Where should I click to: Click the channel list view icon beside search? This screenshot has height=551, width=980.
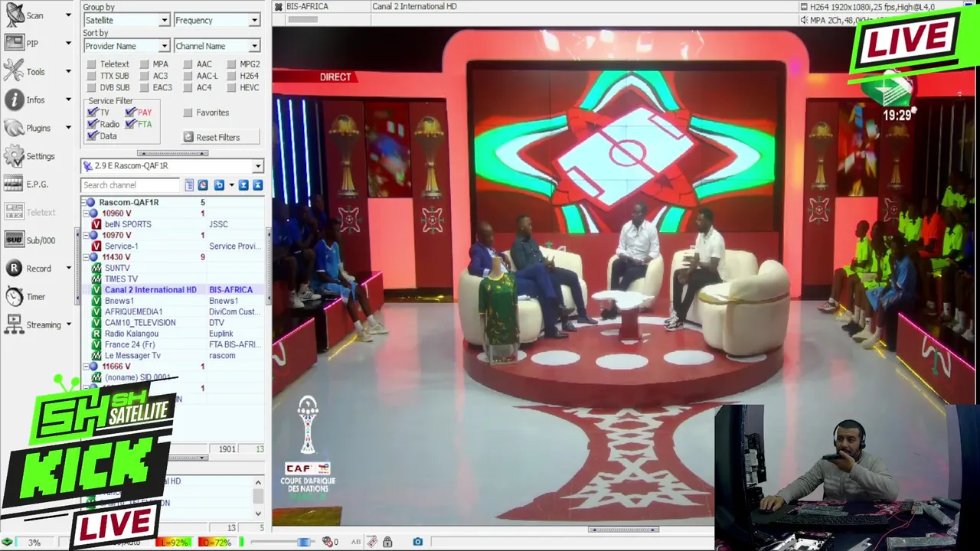click(189, 185)
